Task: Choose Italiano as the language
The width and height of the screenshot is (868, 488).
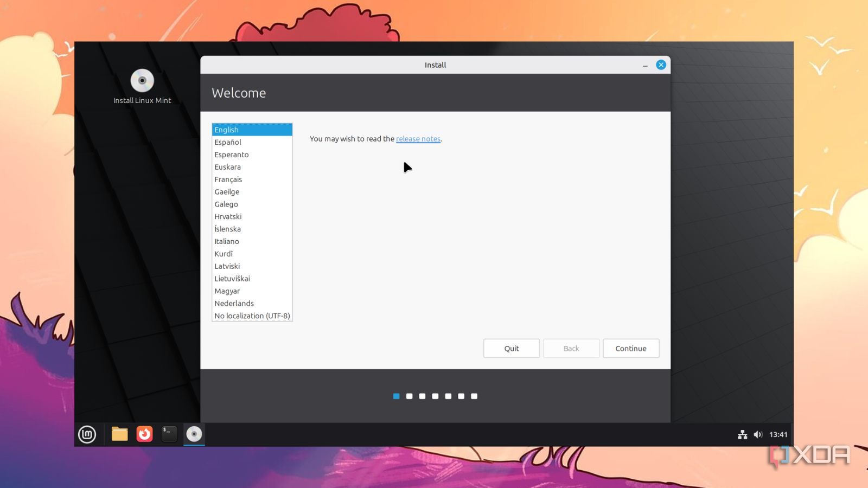Action: (x=252, y=241)
